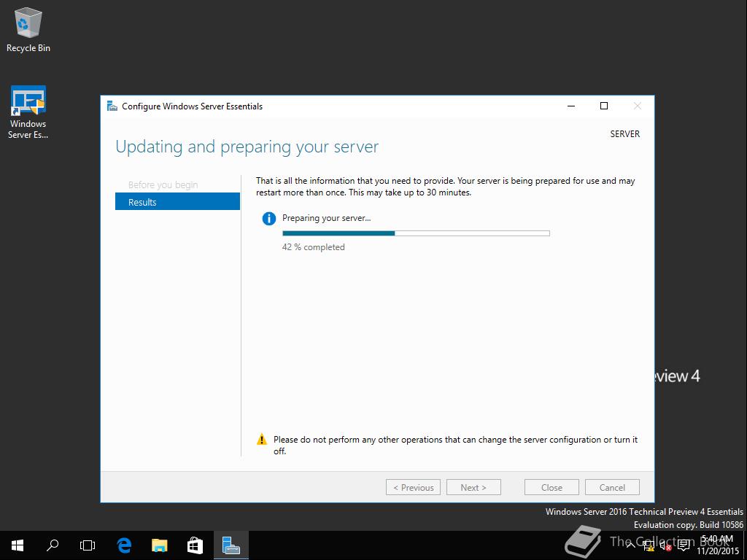This screenshot has height=560, width=747.
Task: Maximize the Configure Windows Server Essentials window
Action: (604, 106)
